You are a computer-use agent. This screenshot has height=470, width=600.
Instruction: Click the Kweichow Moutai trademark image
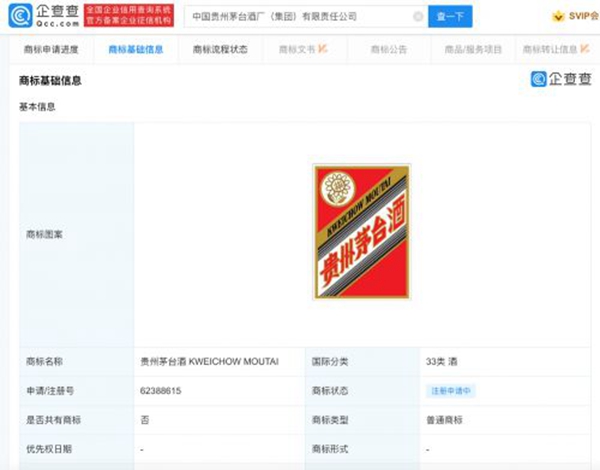coord(362,232)
